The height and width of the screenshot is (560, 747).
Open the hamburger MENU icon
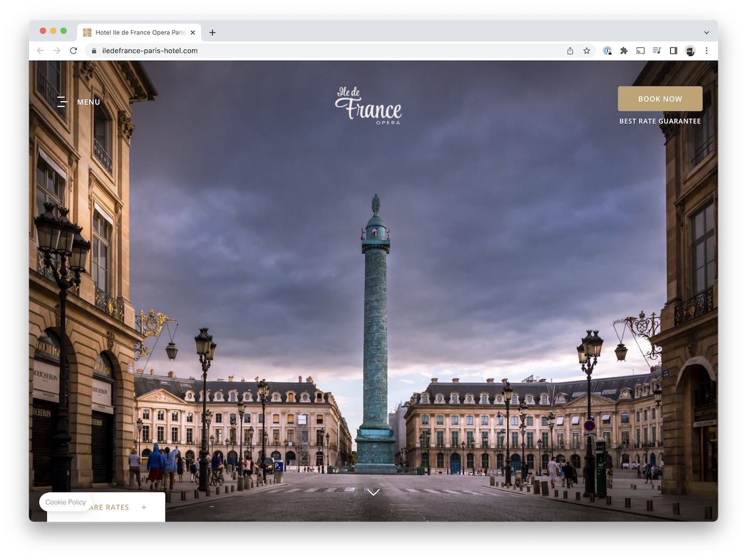(x=62, y=102)
